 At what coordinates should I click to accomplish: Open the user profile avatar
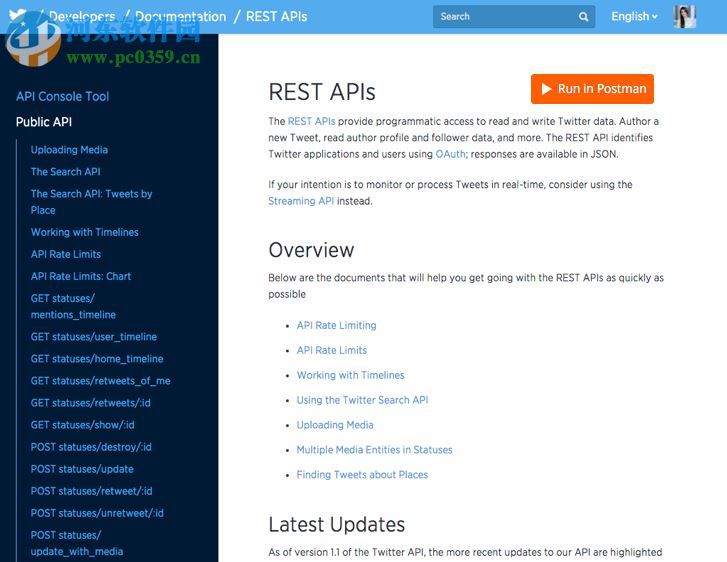pos(684,17)
